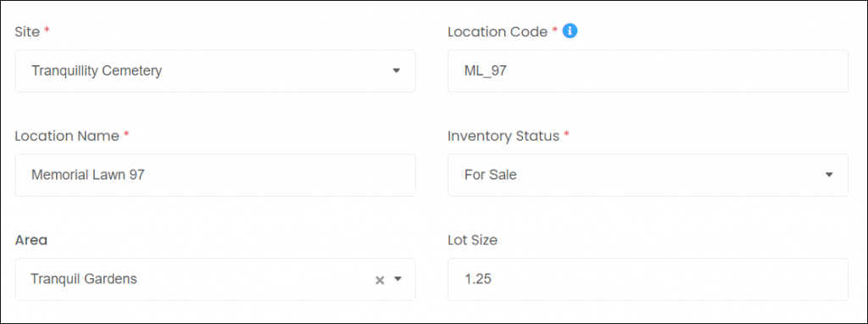The height and width of the screenshot is (324, 868).
Task: Clear the Tranquil Gardens area selection
Action: click(x=380, y=280)
